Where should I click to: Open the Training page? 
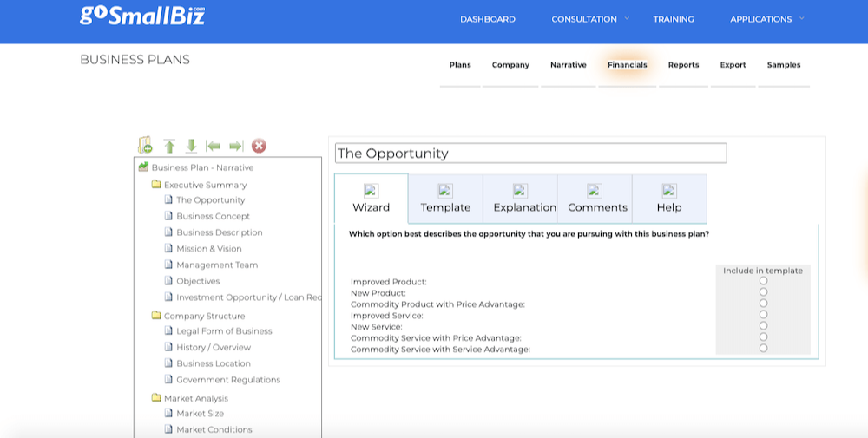(x=674, y=19)
